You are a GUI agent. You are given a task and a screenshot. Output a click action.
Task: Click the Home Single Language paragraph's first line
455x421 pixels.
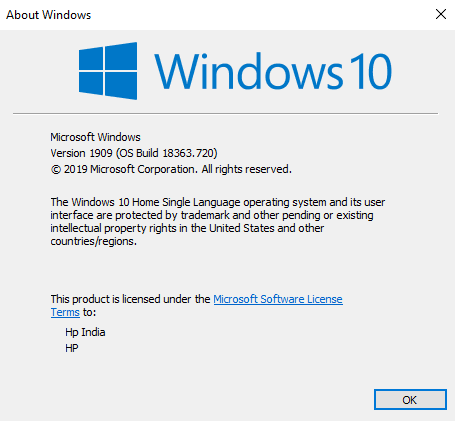(218, 202)
